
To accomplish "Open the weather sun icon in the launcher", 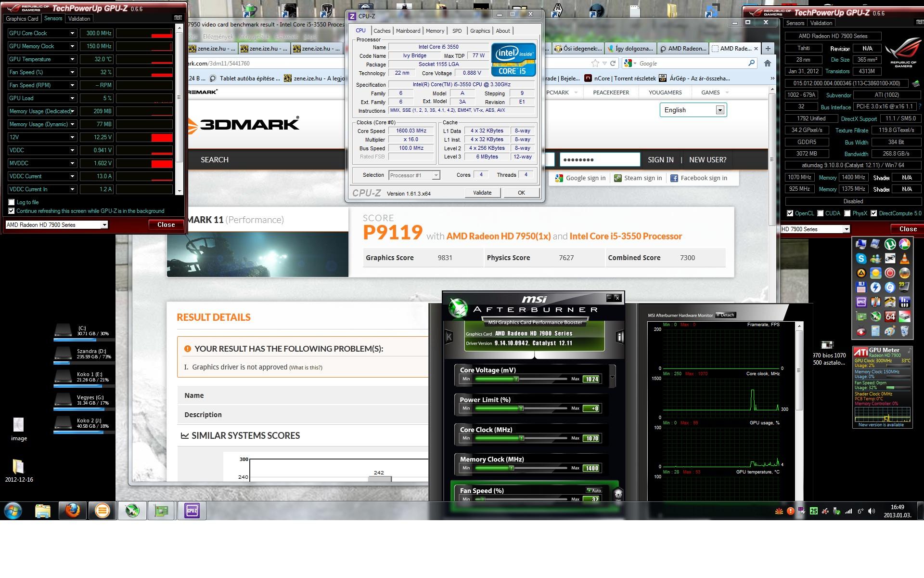I will [x=876, y=273].
